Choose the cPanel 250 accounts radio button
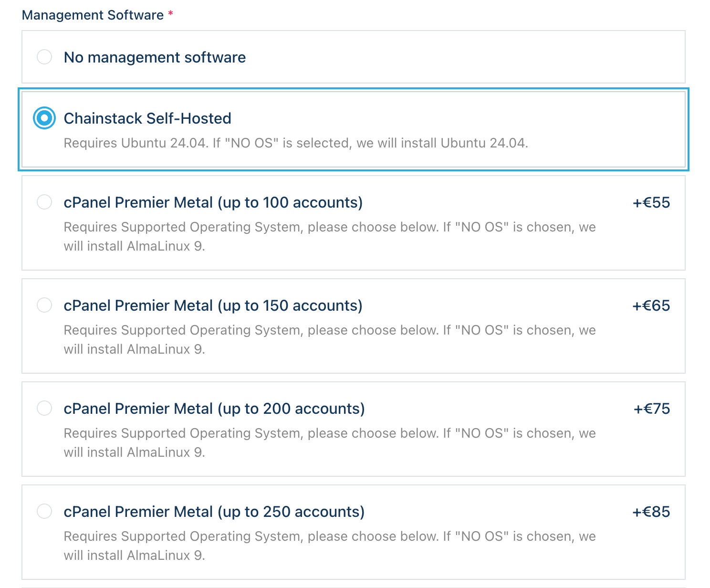The image size is (710, 588). [x=44, y=511]
